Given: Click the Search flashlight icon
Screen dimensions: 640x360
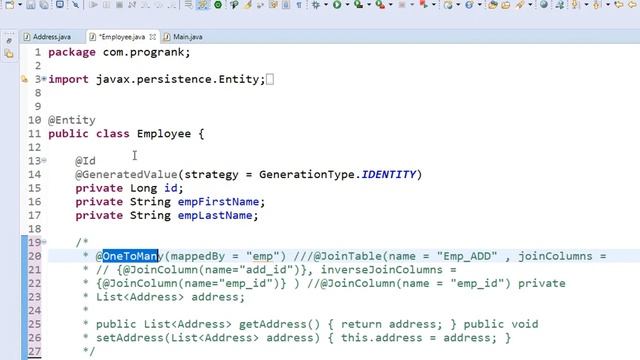Looking at the screenshot, I should click(520, 4).
